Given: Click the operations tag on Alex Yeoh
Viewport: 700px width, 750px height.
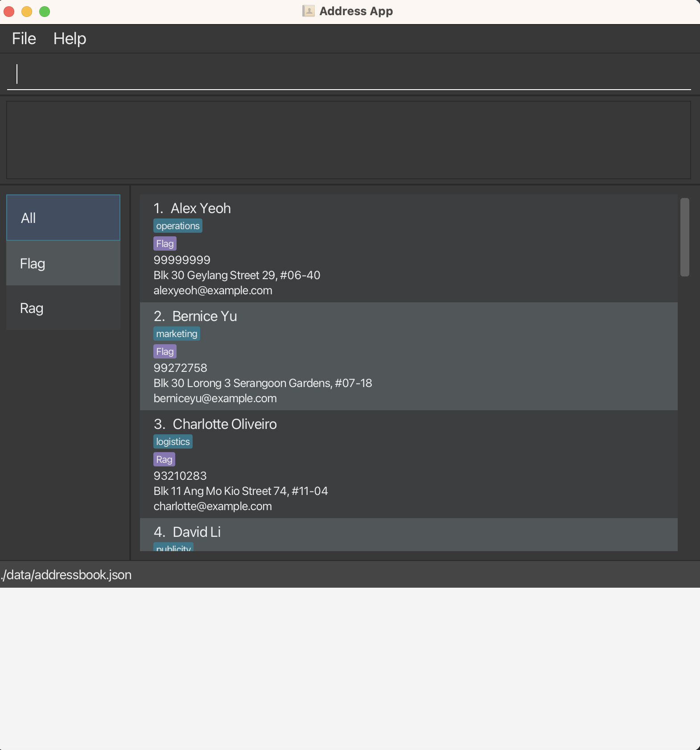Looking at the screenshot, I should click(x=177, y=226).
